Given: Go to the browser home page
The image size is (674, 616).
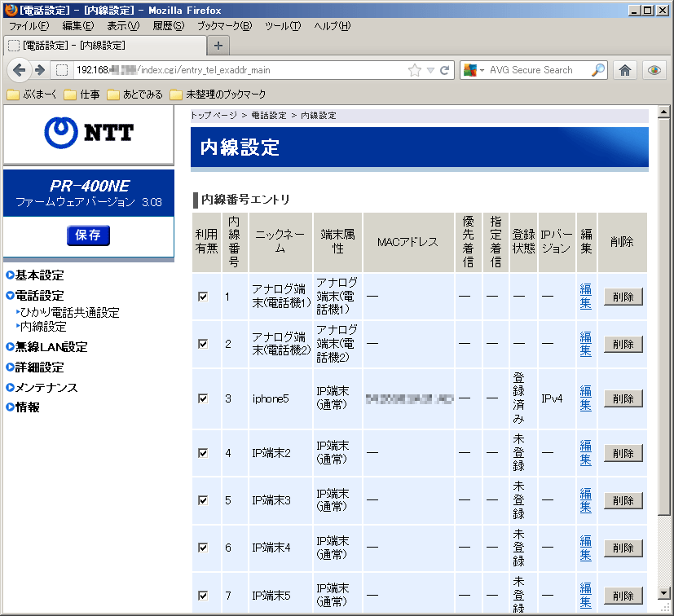Looking at the screenshot, I should pyautogui.click(x=625, y=70).
